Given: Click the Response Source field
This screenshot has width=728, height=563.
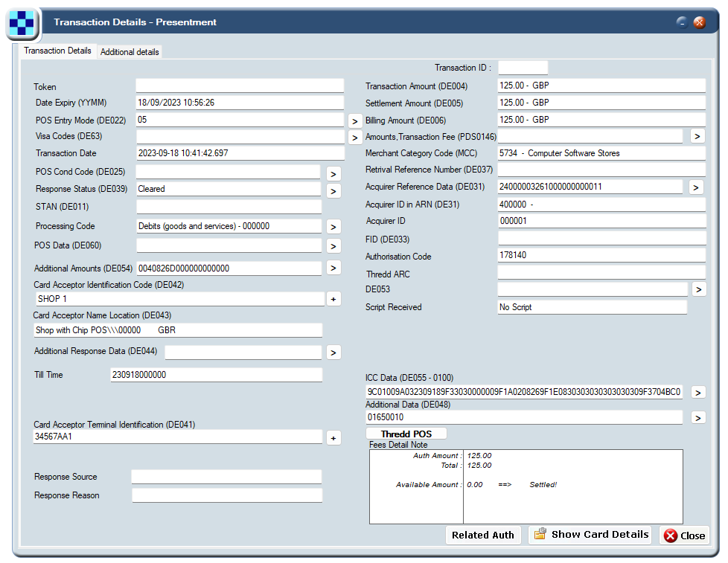Looking at the screenshot, I should (x=226, y=477).
